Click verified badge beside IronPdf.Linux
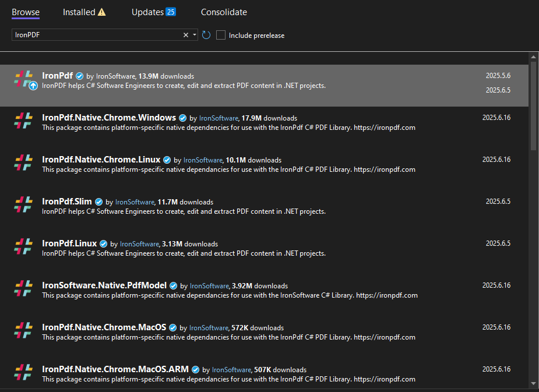 coord(103,243)
